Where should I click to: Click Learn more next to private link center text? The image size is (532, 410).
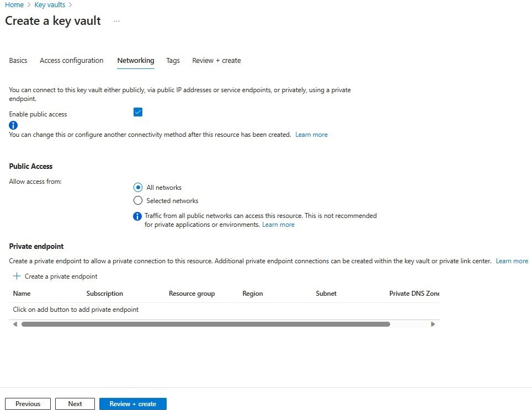tap(512, 260)
